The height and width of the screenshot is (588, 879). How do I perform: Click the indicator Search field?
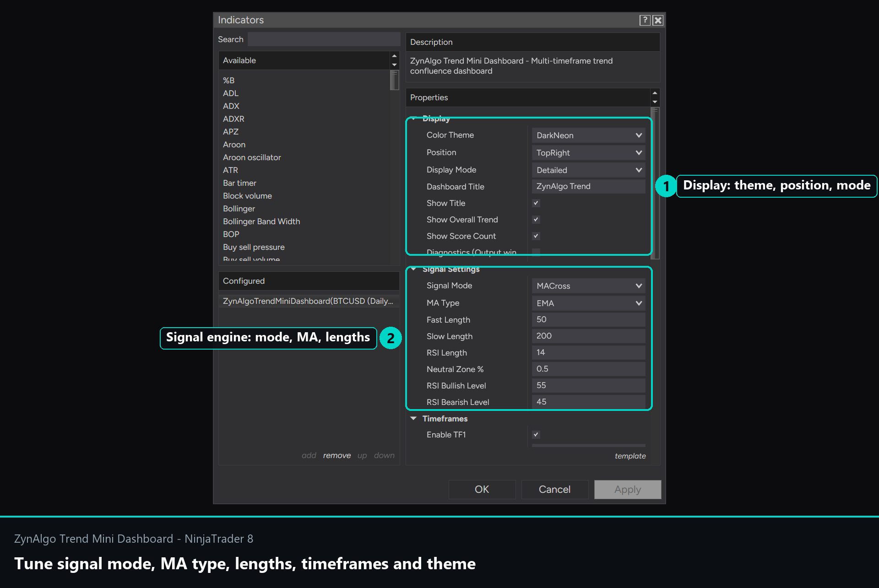[x=324, y=39]
